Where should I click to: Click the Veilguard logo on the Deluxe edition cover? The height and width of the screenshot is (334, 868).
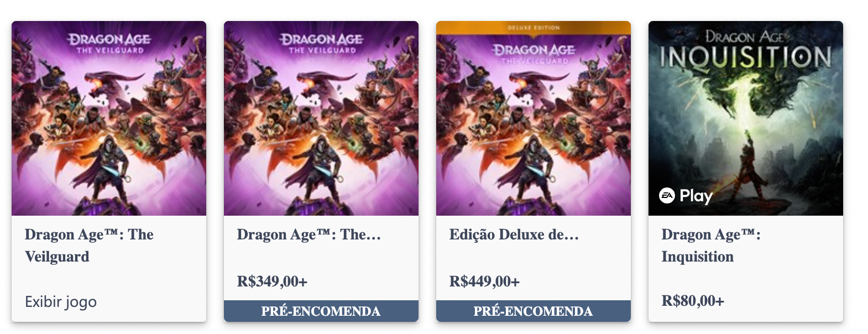tap(534, 54)
